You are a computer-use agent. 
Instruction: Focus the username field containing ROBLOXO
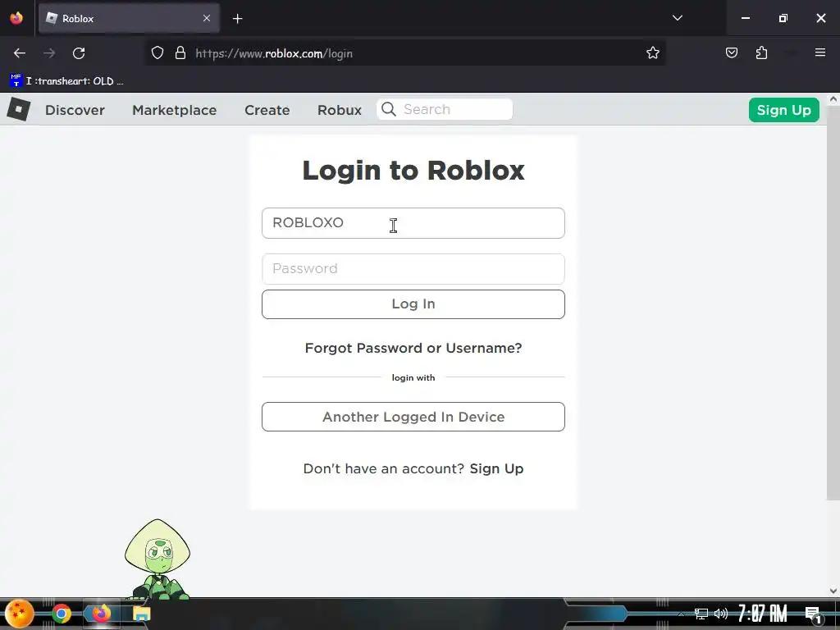tap(413, 223)
